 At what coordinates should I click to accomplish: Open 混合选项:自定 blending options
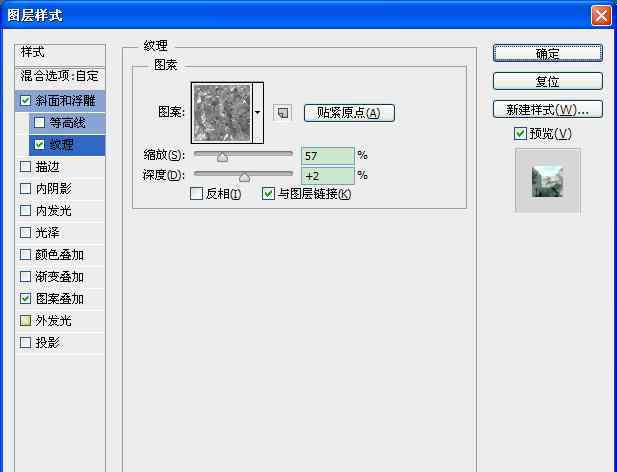(x=60, y=76)
